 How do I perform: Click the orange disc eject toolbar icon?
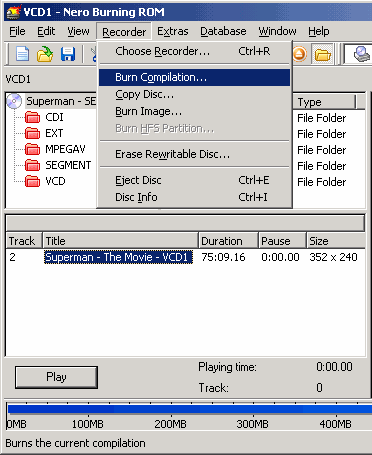point(299,54)
